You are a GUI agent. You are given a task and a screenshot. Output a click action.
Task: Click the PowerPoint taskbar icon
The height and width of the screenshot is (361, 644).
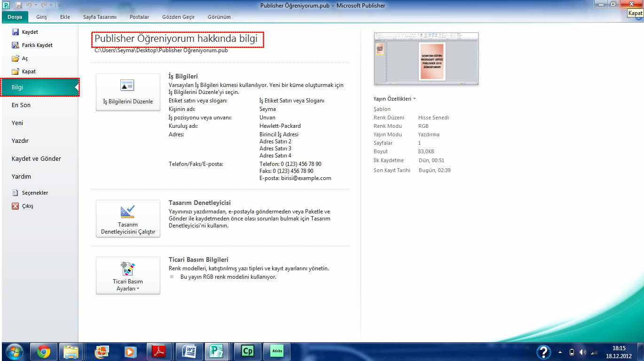(x=101, y=352)
